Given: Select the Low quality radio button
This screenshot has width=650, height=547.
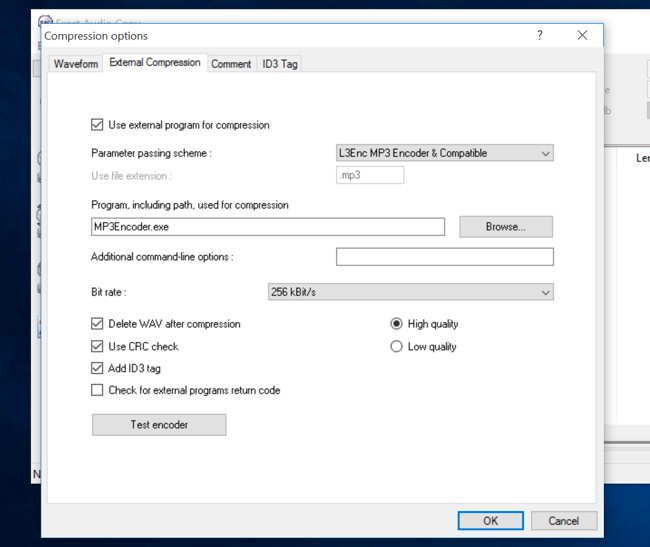Looking at the screenshot, I should coord(396,346).
